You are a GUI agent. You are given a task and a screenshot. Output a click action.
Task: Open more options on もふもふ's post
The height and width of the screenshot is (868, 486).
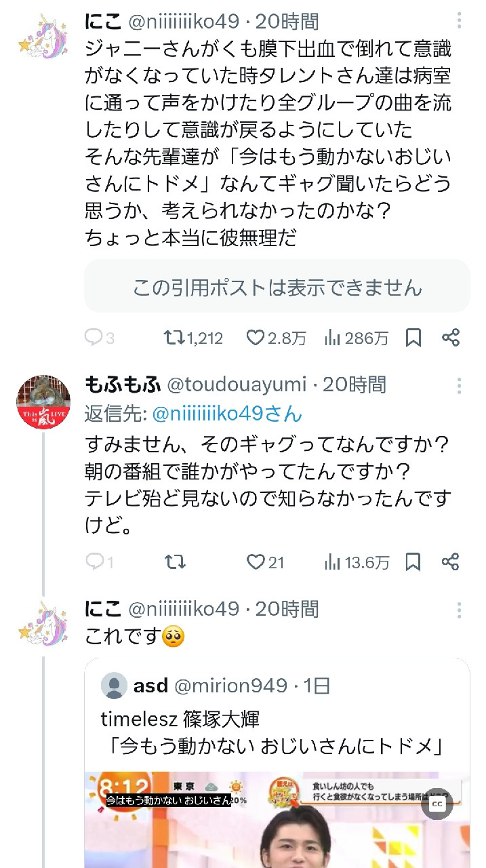[x=460, y=387]
